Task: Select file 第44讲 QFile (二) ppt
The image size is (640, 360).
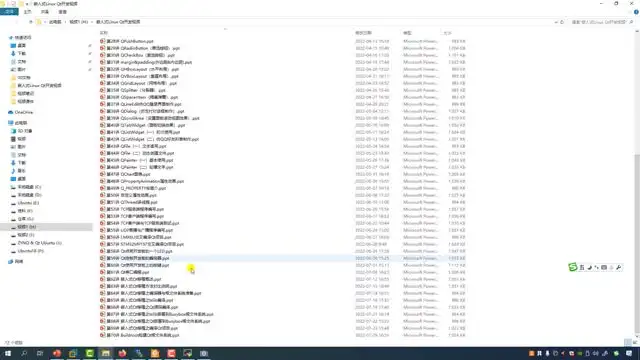Action: (x=140, y=153)
